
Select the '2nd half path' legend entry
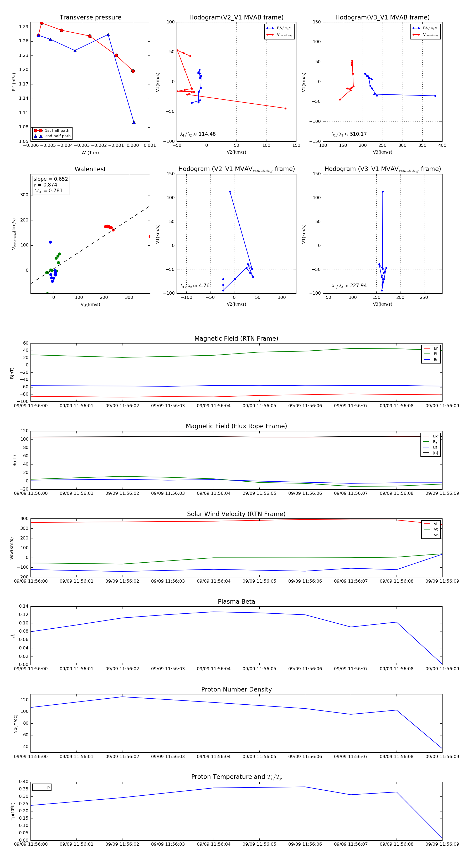click(52, 136)
